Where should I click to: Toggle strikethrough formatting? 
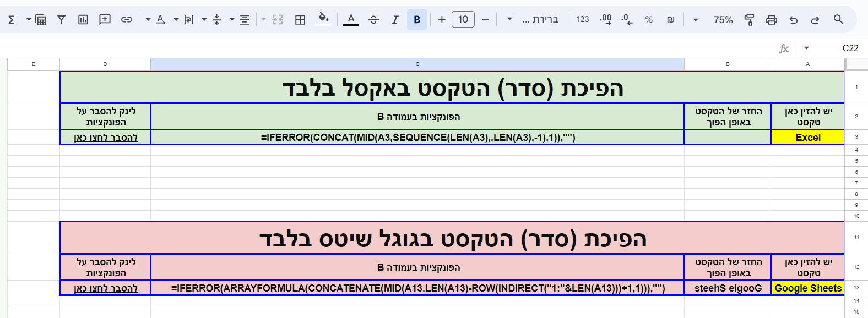(373, 20)
